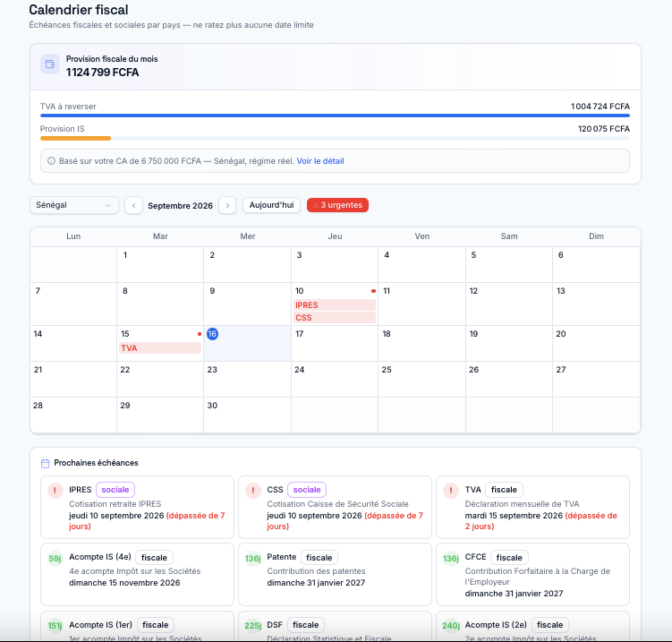
Task: Click the 120 075 FCFA Provision IS amount
Action: point(604,129)
